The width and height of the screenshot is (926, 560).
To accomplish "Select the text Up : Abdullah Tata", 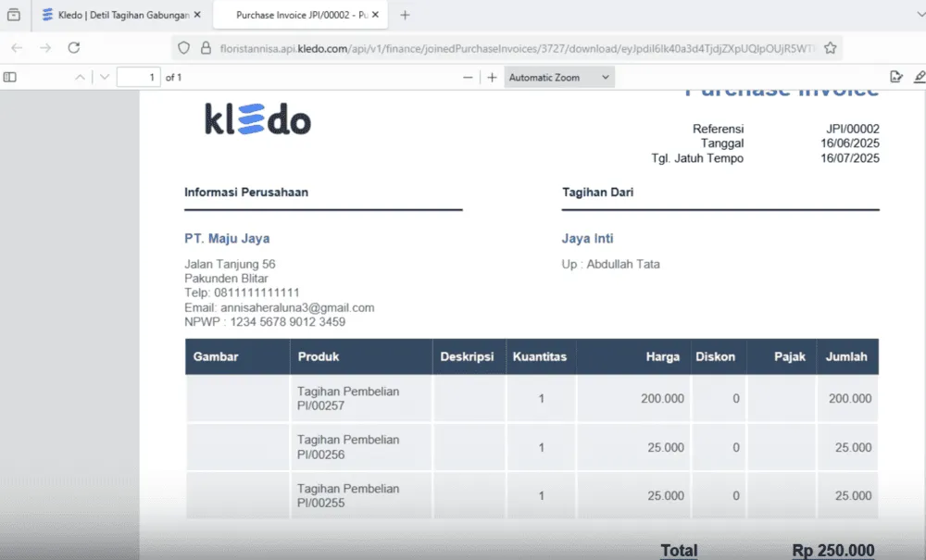I will 610,265.
